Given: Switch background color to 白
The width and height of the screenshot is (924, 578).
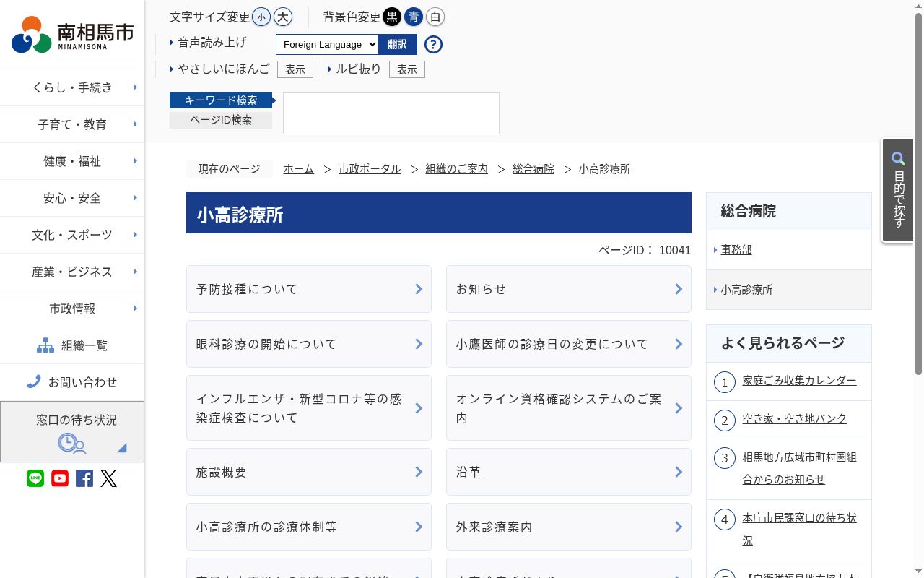Looking at the screenshot, I should point(435,17).
